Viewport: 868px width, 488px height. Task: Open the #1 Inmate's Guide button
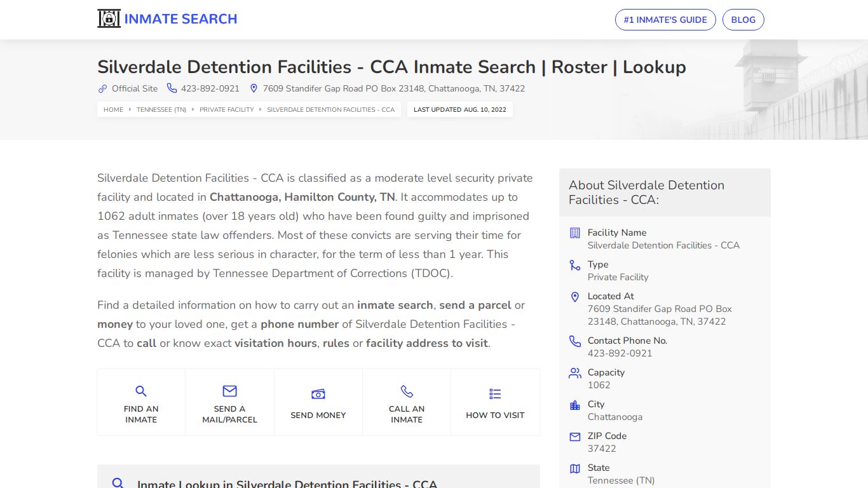pyautogui.click(x=665, y=20)
